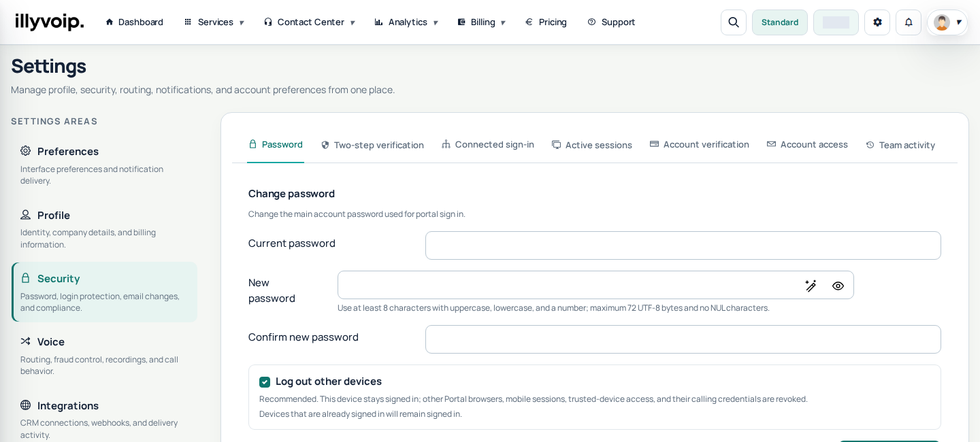980x442 pixels.
Task: Switch to Active sessions tab
Action: pos(592,145)
